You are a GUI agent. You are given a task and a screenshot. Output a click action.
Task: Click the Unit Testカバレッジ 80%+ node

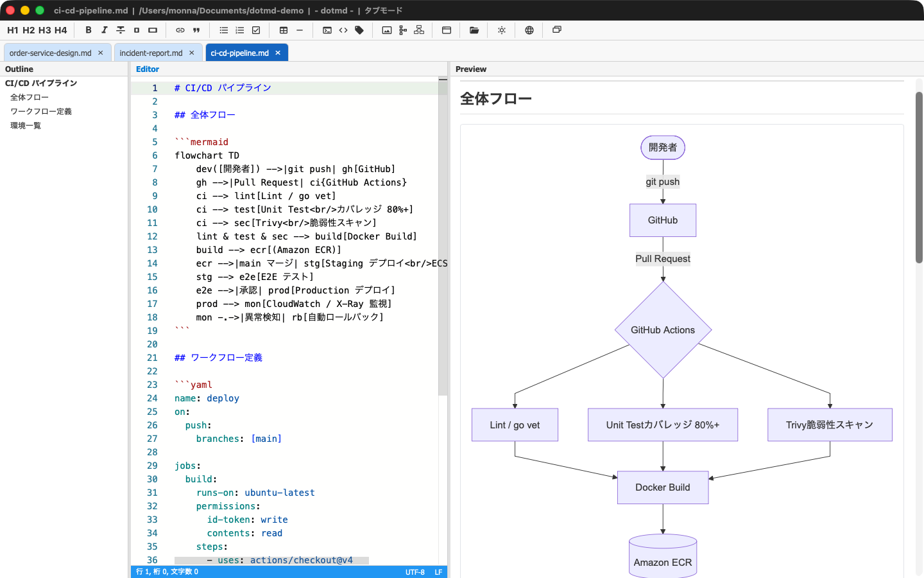(663, 425)
